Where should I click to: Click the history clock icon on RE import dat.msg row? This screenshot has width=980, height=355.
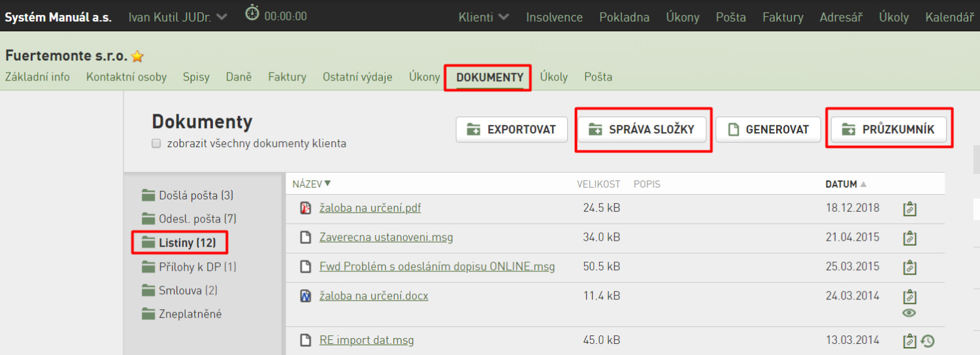pos(927,341)
